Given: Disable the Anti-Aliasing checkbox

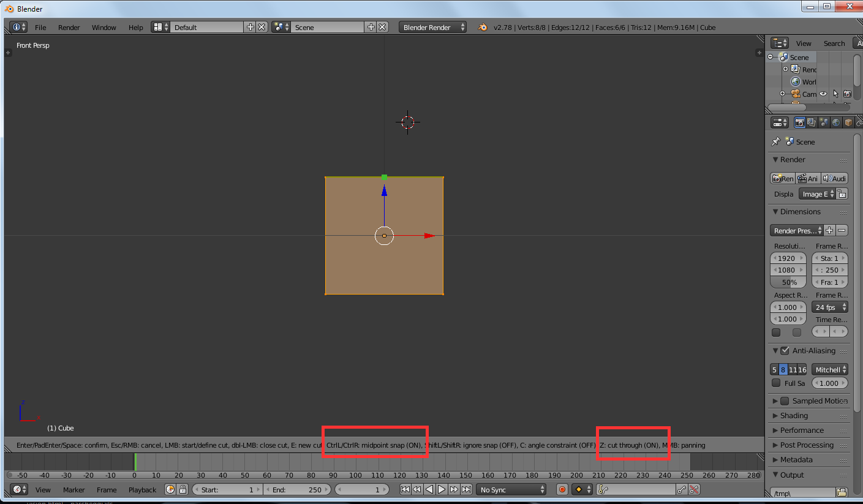Looking at the screenshot, I should point(785,351).
